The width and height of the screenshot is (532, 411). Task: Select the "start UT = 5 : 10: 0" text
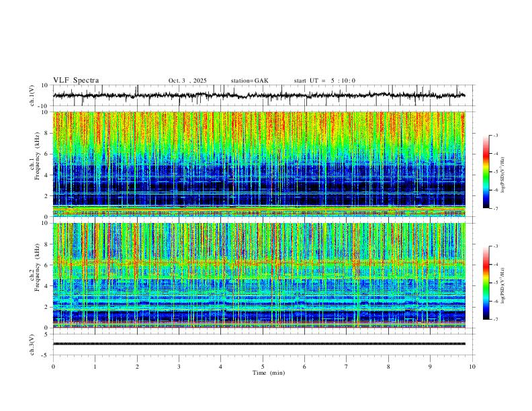coord(324,81)
